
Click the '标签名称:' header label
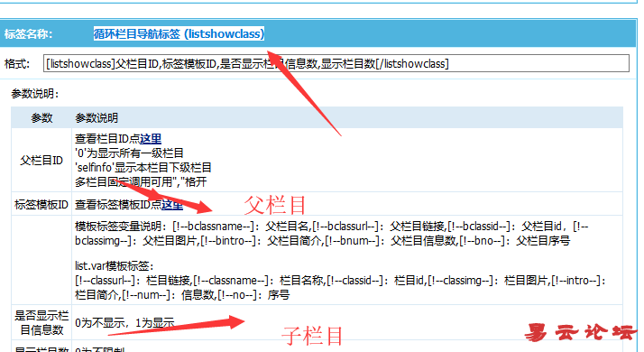coord(28,33)
